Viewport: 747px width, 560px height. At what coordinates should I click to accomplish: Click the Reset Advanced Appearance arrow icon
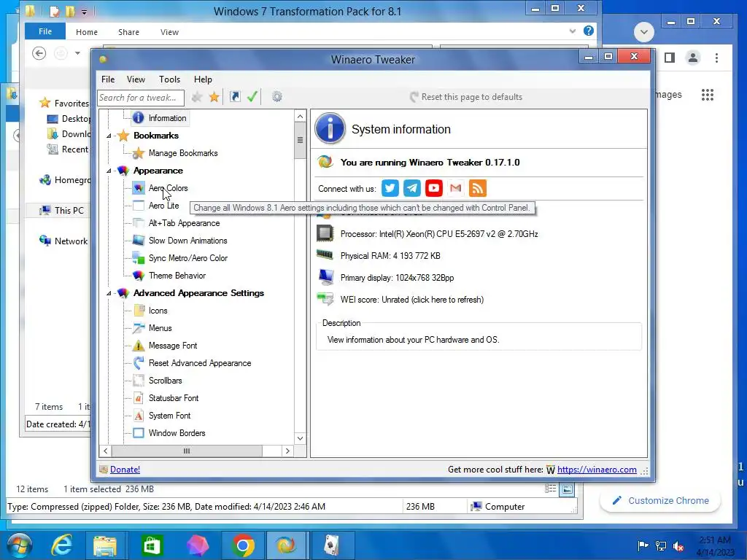pyautogui.click(x=139, y=363)
